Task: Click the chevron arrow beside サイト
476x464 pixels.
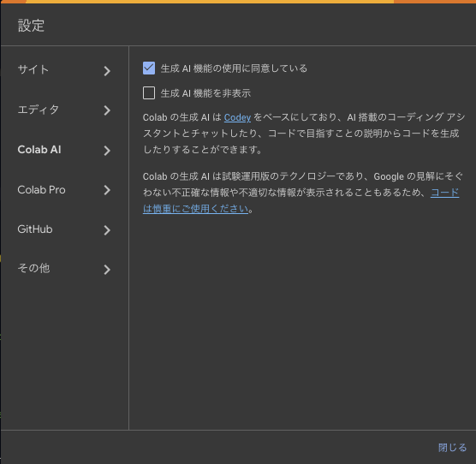Action: coord(107,71)
